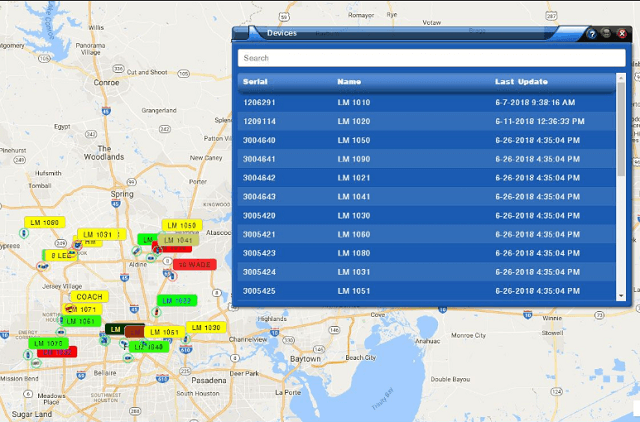Image resolution: width=640 pixels, height=422 pixels.
Task: Click the vehicle marker below LM 1060 label
Action: (24, 233)
